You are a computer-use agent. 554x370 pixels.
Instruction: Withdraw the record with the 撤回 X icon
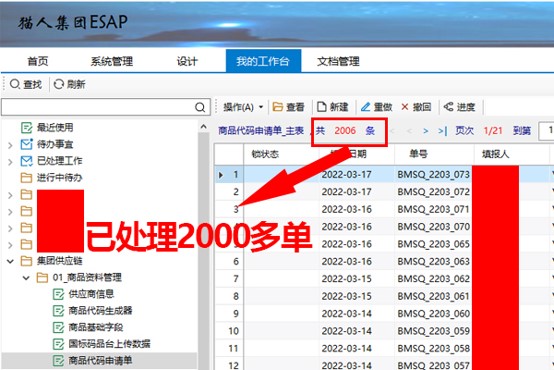[x=405, y=107]
